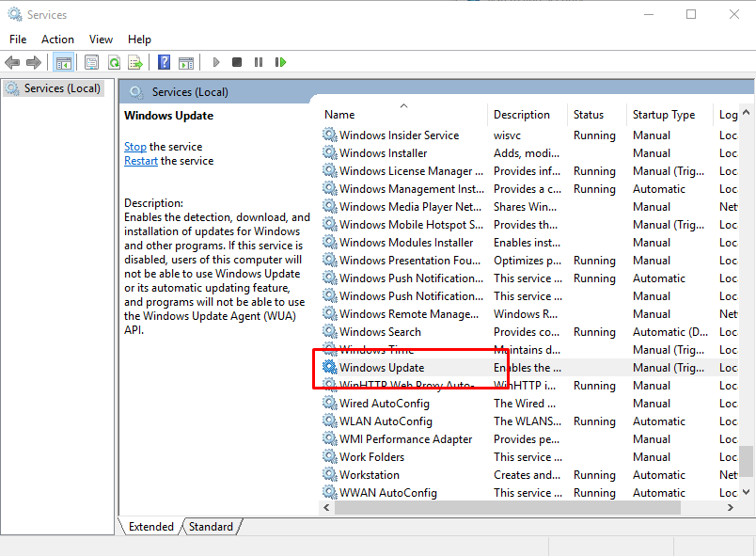The width and height of the screenshot is (756, 556).
Task: Click the horizontal scrollbar left arrow
Action: [x=326, y=507]
